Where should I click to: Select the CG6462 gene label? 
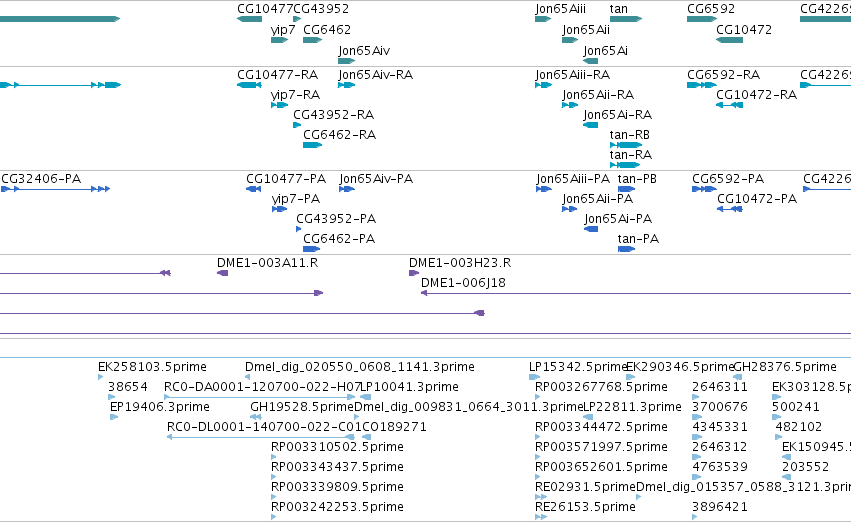327,30
